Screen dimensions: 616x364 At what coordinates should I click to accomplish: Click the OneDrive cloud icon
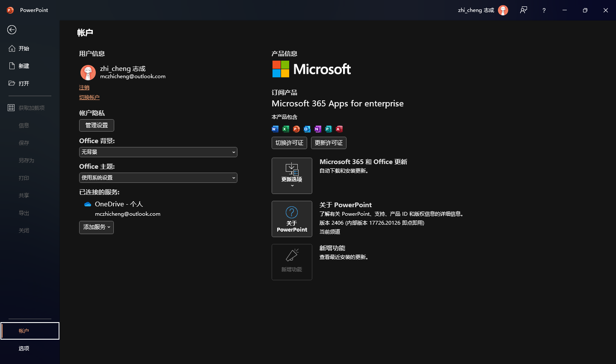tap(88, 204)
